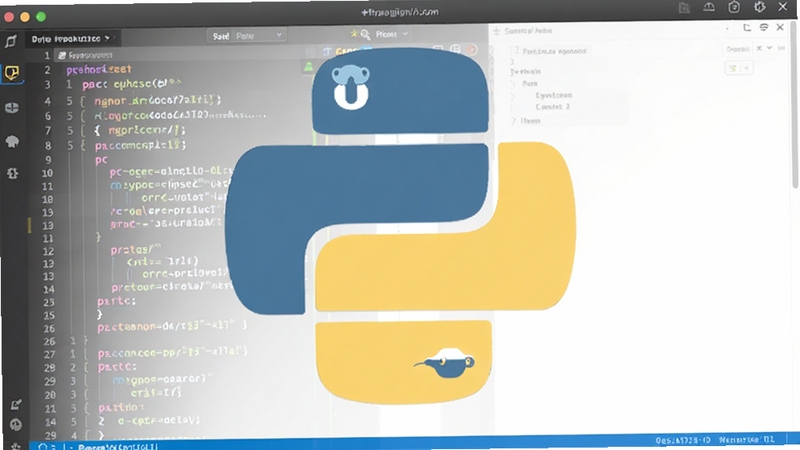Click the yellow macOS minimize button
This screenshot has height=450, width=800.
point(24,17)
